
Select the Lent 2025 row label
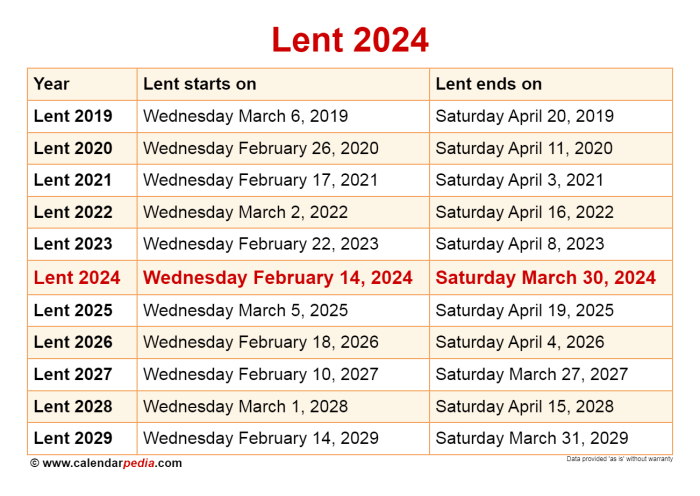point(73,310)
